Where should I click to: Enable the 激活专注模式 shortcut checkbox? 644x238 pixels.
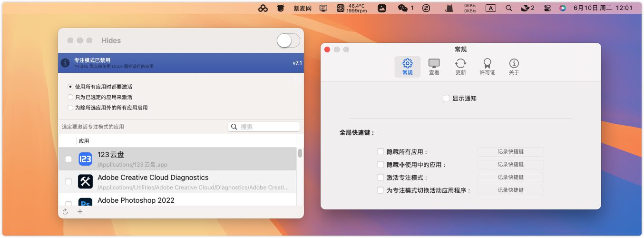pos(381,177)
